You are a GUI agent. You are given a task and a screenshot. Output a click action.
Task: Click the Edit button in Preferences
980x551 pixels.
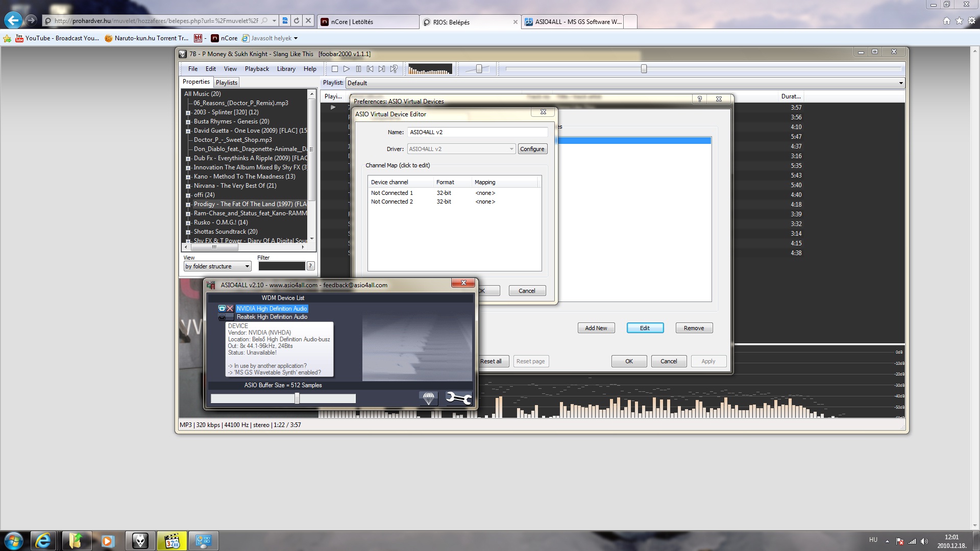point(645,328)
